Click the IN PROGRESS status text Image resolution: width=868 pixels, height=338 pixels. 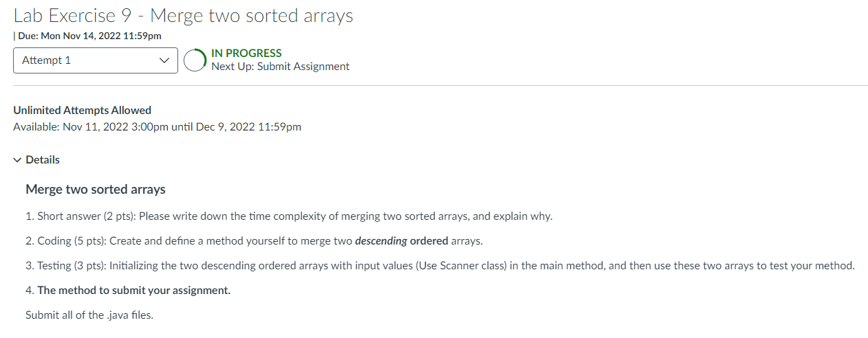pyautogui.click(x=246, y=53)
